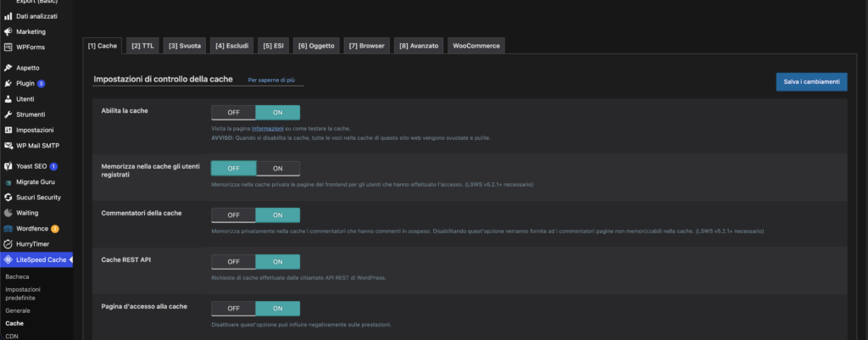Click the Yoast SEO icon
The height and width of the screenshot is (340, 868).
pos(8,166)
